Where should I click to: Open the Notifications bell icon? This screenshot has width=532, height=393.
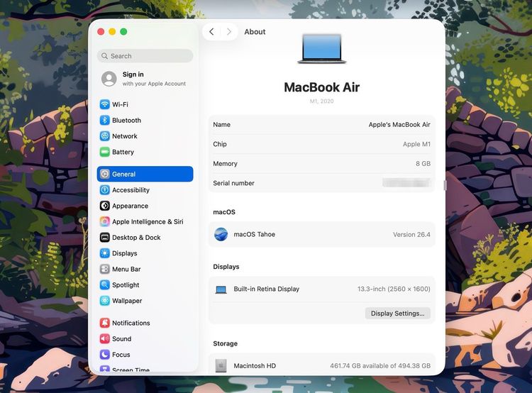click(x=105, y=323)
